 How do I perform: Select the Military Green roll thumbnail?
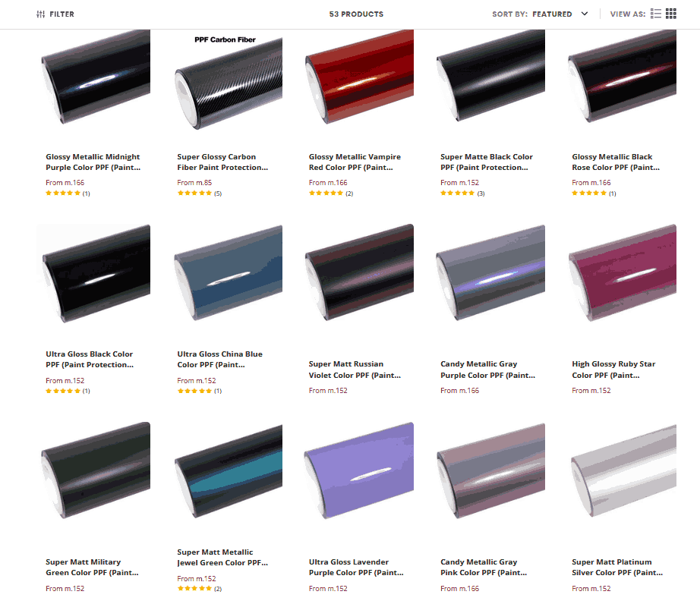click(x=96, y=470)
